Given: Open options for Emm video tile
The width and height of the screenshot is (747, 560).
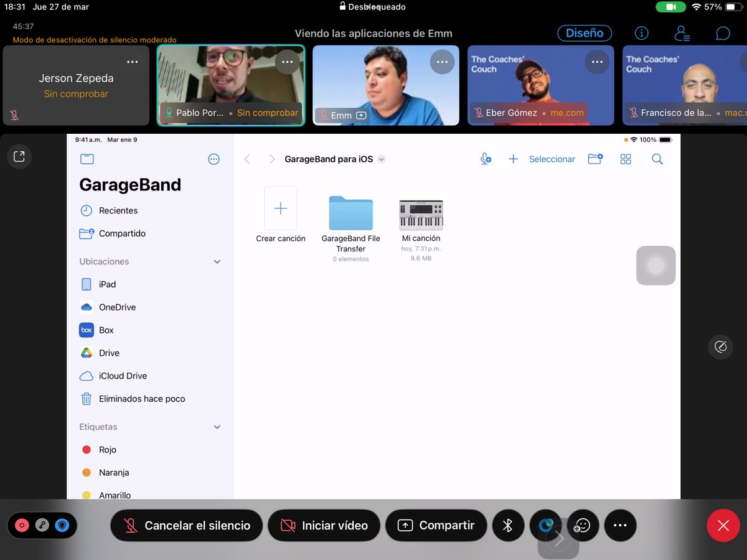Looking at the screenshot, I should click(x=442, y=62).
